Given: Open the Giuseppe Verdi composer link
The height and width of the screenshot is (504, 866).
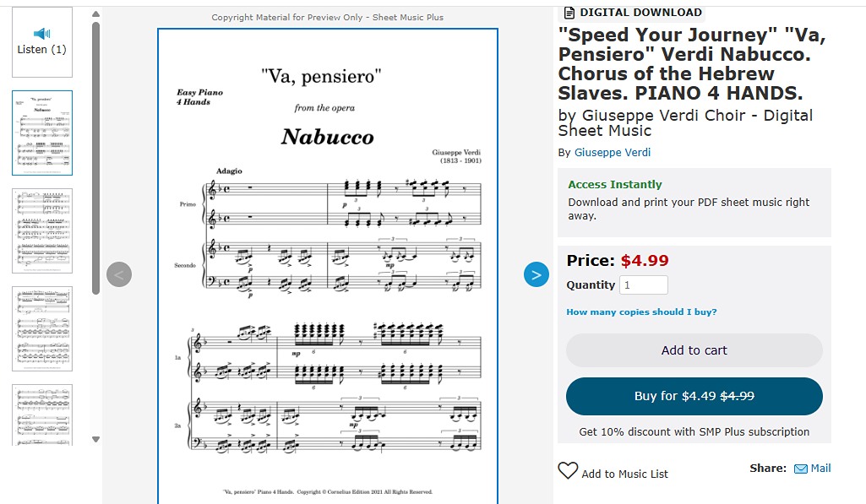Looking at the screenshot, I should (613, 153).
